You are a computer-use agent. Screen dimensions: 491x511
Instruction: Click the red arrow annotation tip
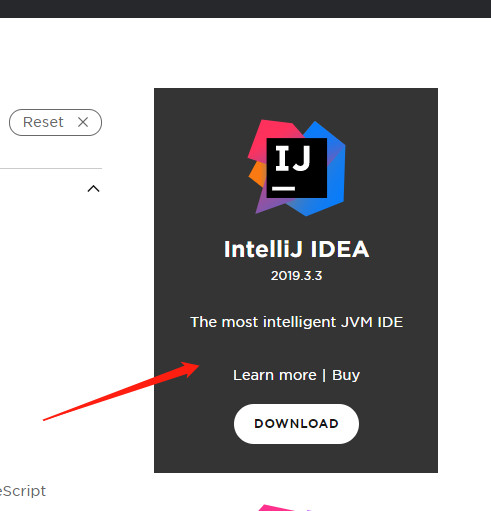[196, 366]
